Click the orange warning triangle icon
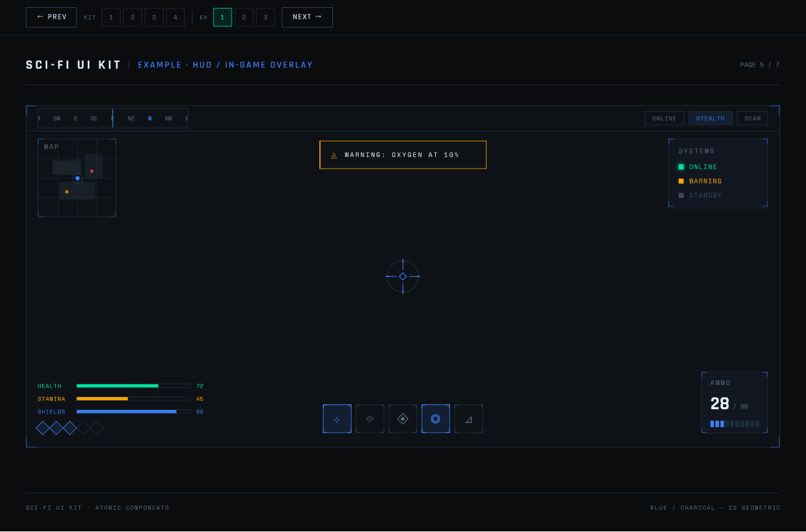 334,155
